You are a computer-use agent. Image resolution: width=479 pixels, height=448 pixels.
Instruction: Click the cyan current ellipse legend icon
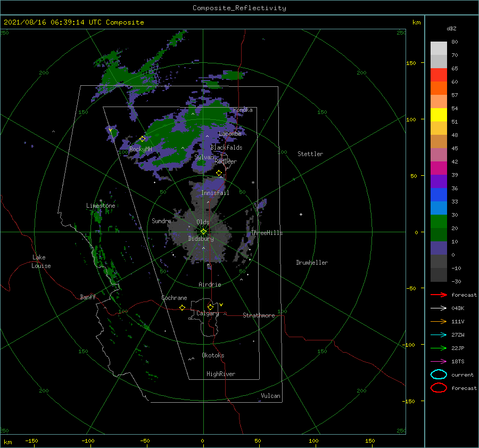click(439, 374)
